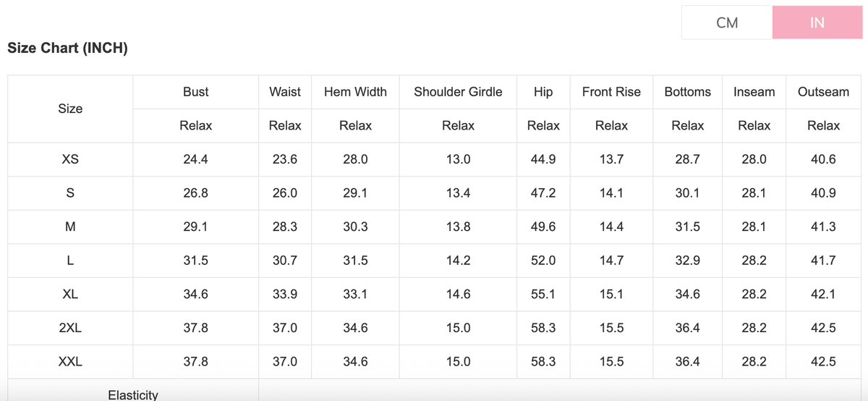Click the XXL size row label
The width and height of the screenshot is (868, 401).
(70, 361)
